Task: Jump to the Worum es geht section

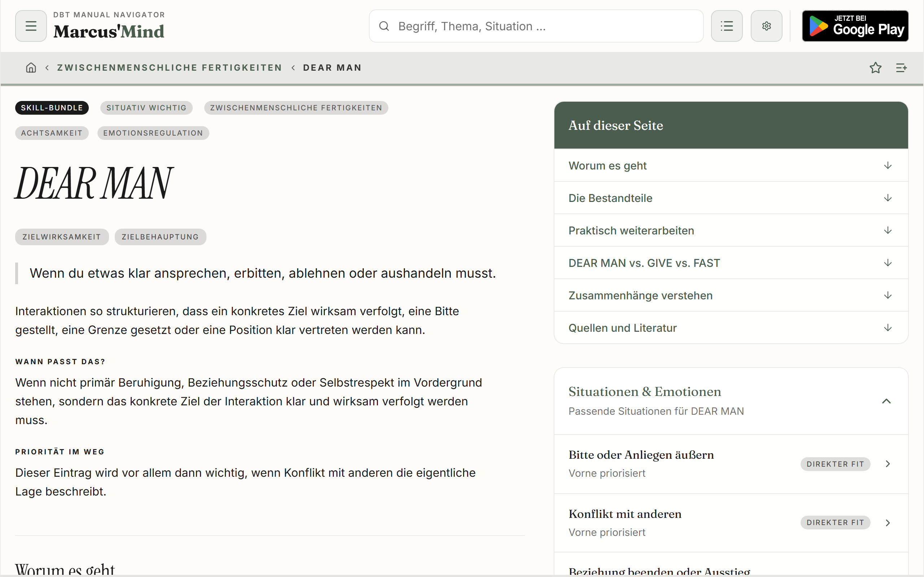Action: 731,165
